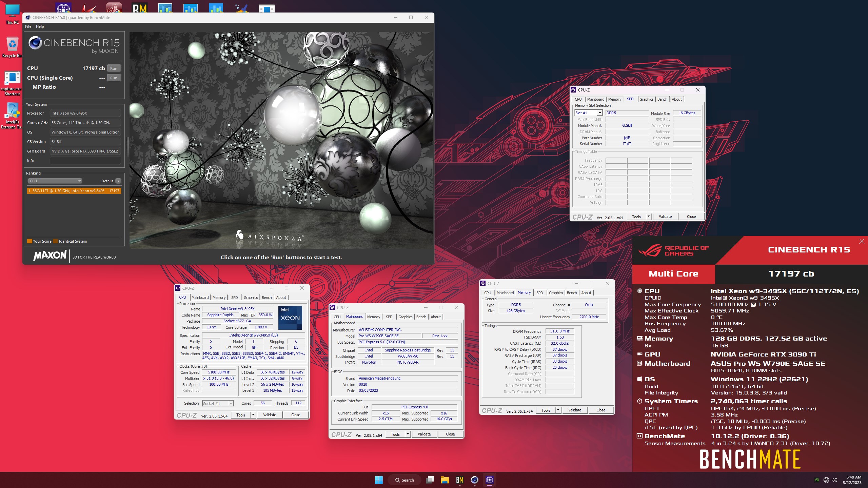868x488 pixels.
Task: Click the MAXON logo in Cinebench footer
Action: tap(50, 255)
